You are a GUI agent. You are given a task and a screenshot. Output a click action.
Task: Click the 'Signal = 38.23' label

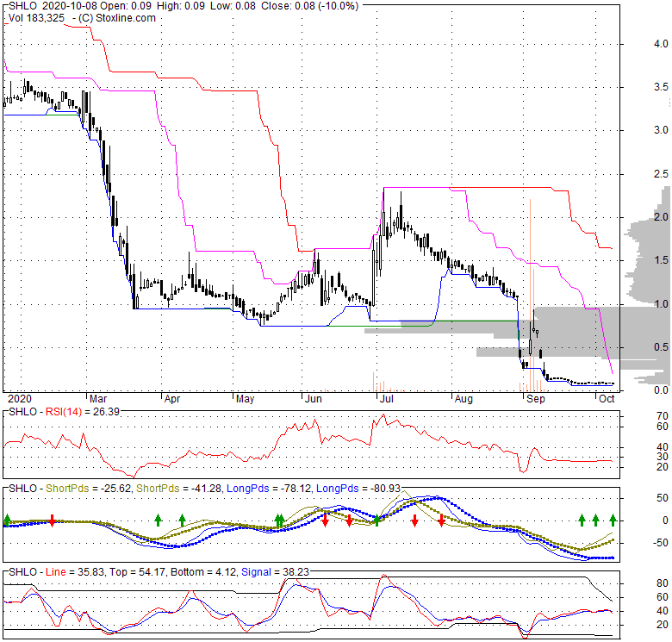[x=275, y=572]
